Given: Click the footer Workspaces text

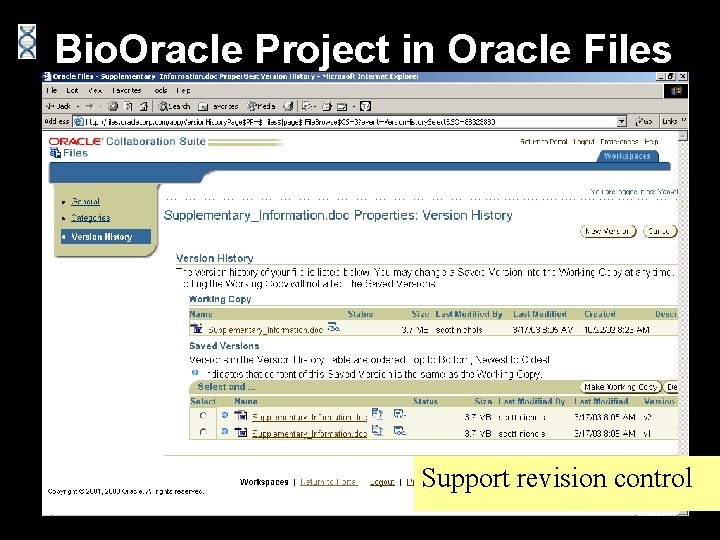Looking at the screenshot, I should [x=264, y=482].
